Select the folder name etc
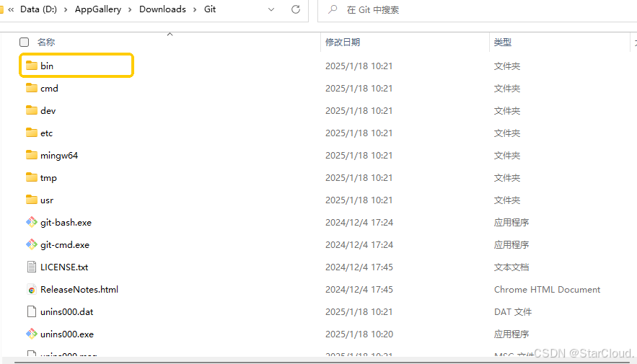 coord(46,133)
